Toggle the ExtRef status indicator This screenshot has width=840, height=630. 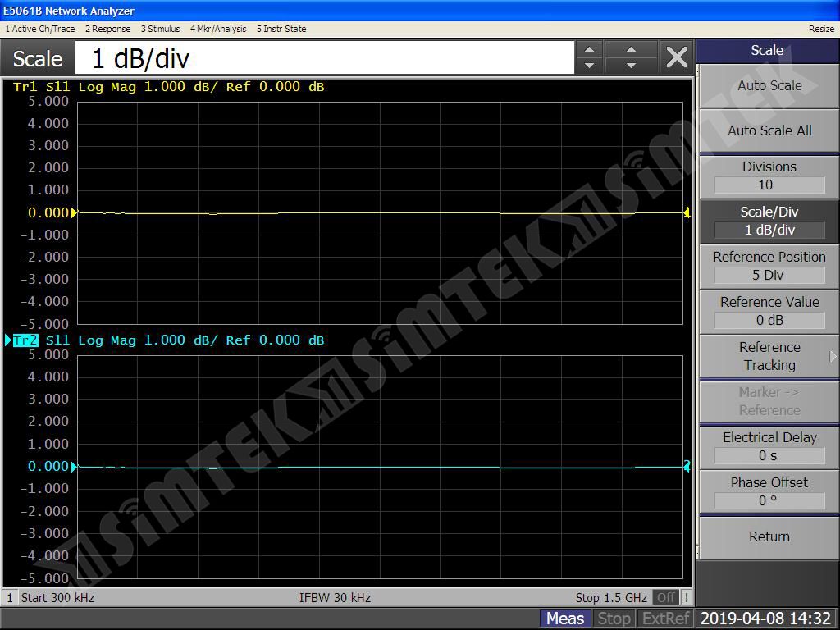tap(665, 619)
